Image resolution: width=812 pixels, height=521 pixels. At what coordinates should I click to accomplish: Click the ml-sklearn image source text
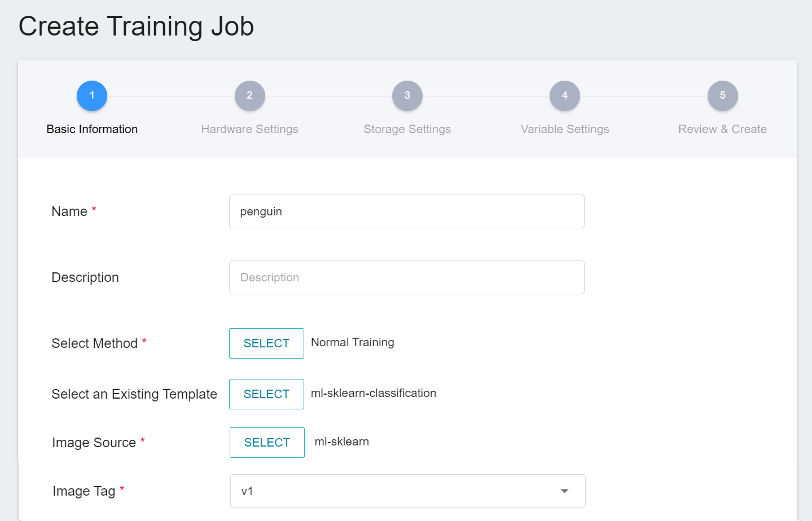tap(342, 441)
